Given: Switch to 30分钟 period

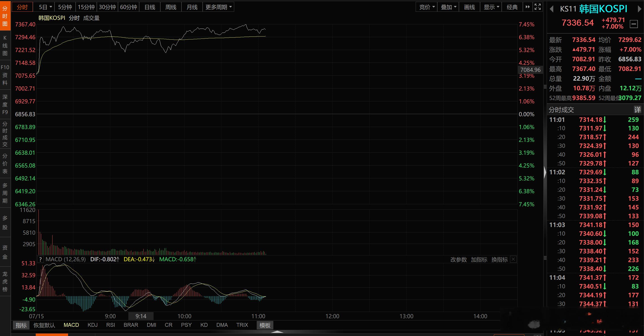Looking at the screenshot, I should point(107,7).
